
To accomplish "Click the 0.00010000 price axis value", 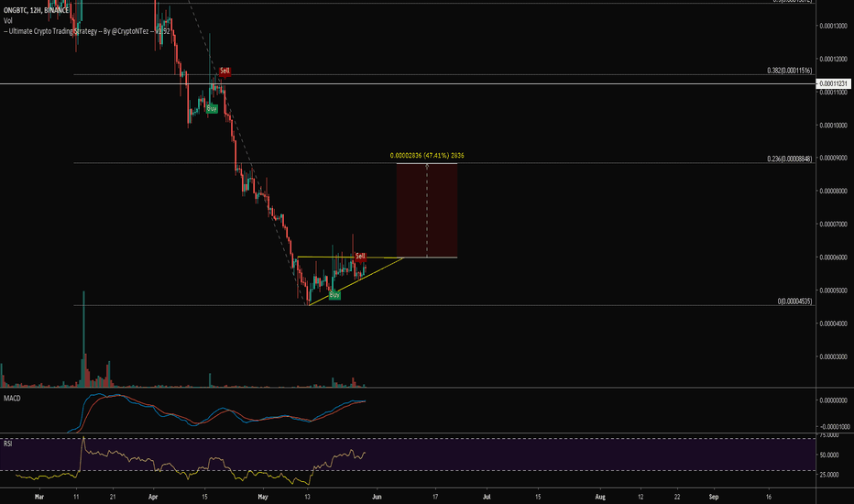I will pos(833,126).
